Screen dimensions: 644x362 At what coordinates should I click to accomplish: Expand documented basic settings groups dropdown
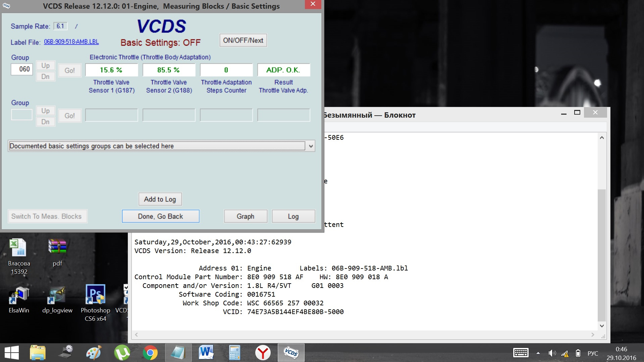coord(311,146)
